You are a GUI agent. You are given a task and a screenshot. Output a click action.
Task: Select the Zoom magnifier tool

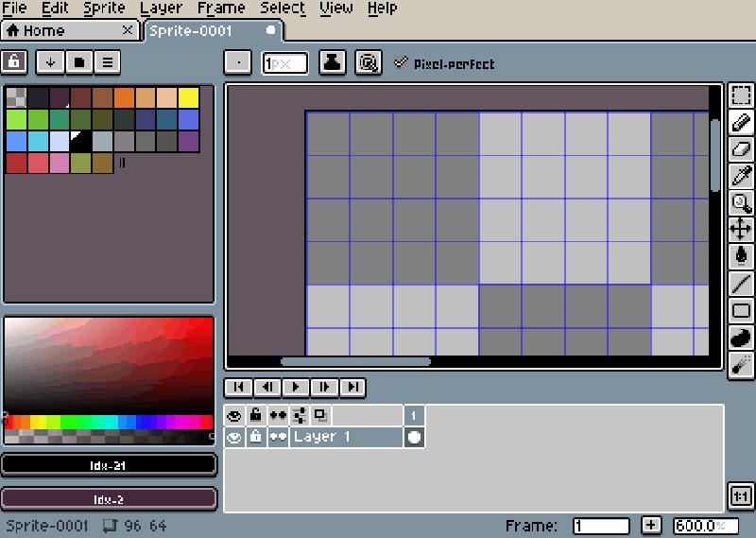click(x=741, y=202)
